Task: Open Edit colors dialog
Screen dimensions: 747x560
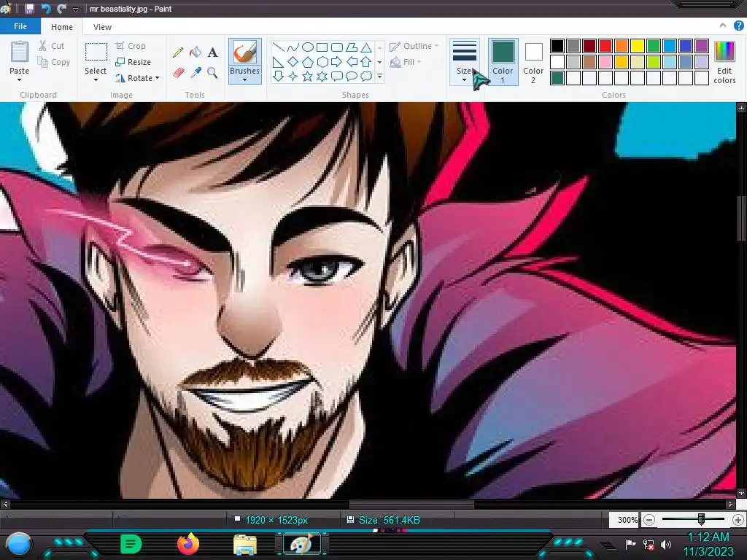Action: click(x=724, y=63)
